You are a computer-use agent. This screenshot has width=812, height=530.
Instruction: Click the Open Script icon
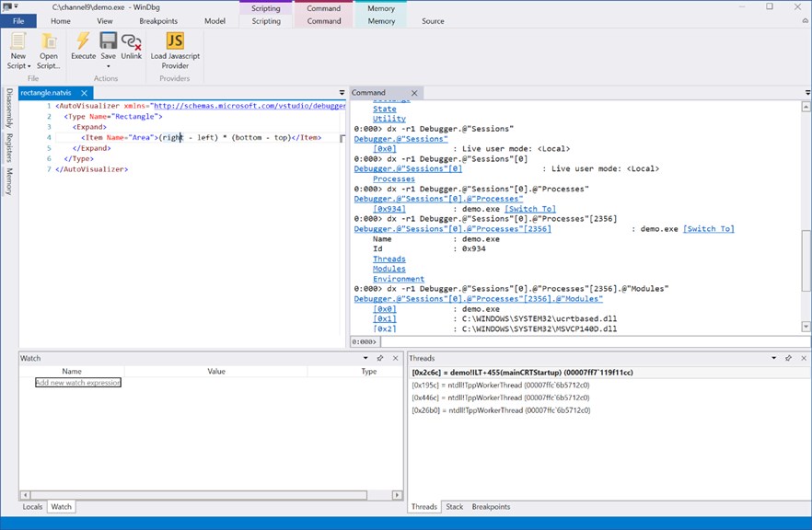click(49, 51)
